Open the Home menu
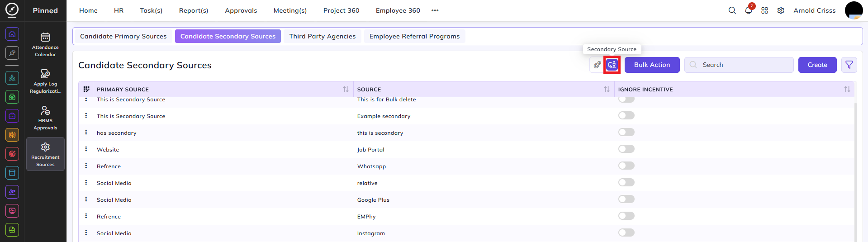Screen dimensions: 868x242 point(88,10)
